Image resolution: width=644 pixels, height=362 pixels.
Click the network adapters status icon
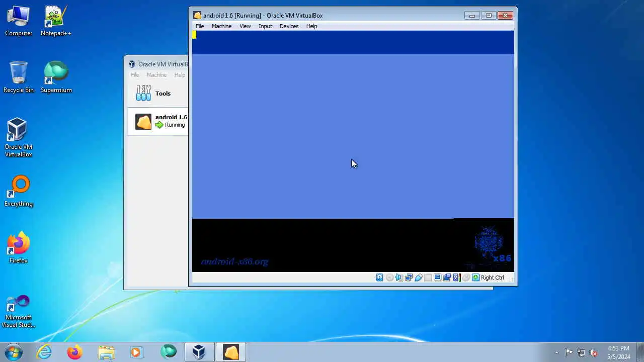(x=409, y=278)
